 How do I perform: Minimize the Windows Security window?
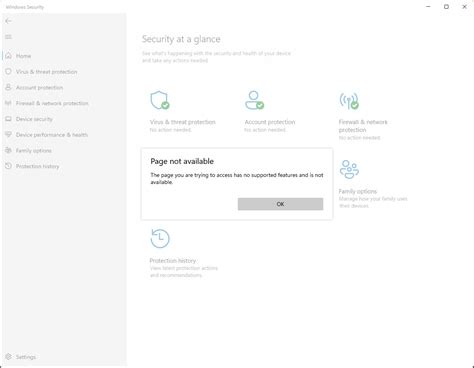(428, 7)
